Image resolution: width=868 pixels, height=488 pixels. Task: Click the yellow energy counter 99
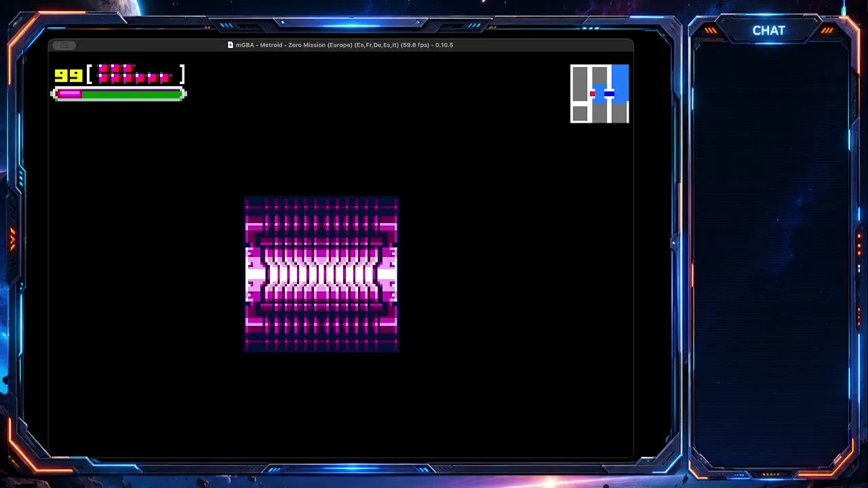pos(68,75)
